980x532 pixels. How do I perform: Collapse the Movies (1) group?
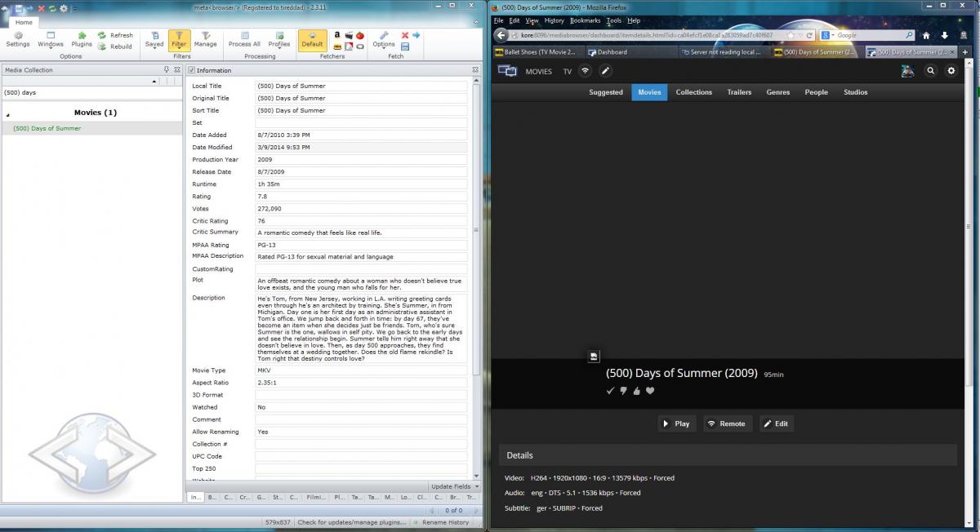click(8, 114)
